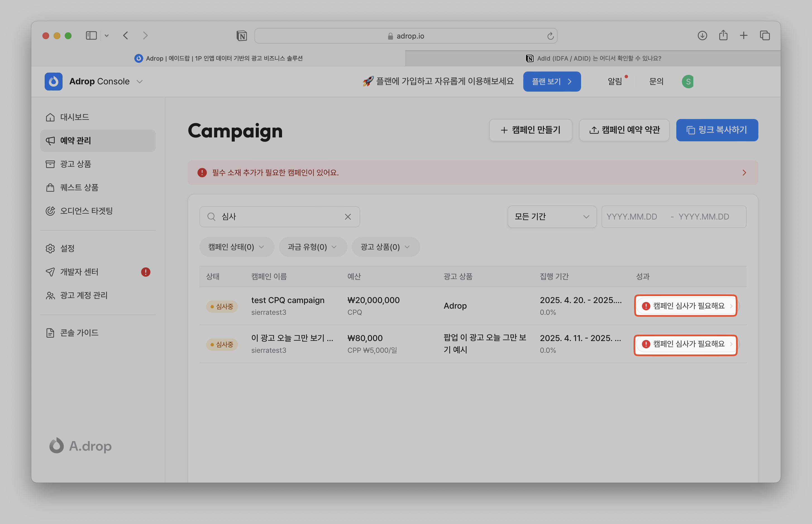Screen dimensions: 812x524
Task: Reload the page in the address bar
Action: pos(550,36)
